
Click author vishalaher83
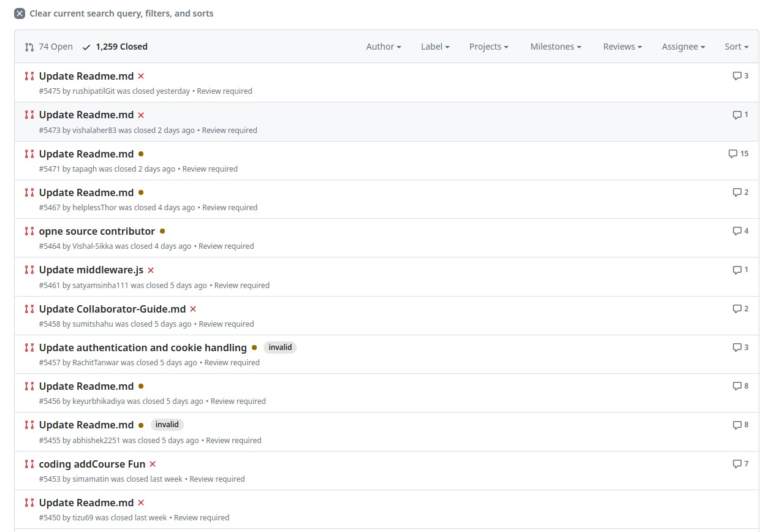point(94,131)
